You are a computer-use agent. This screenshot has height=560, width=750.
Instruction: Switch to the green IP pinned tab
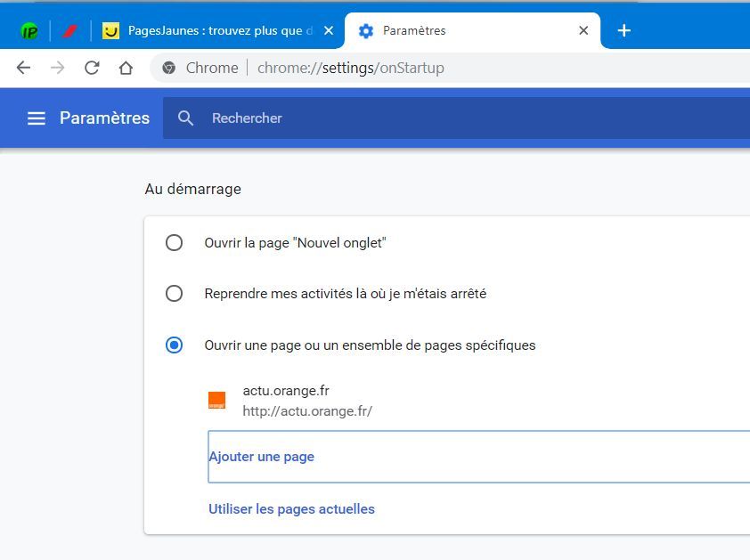(29, 31)
